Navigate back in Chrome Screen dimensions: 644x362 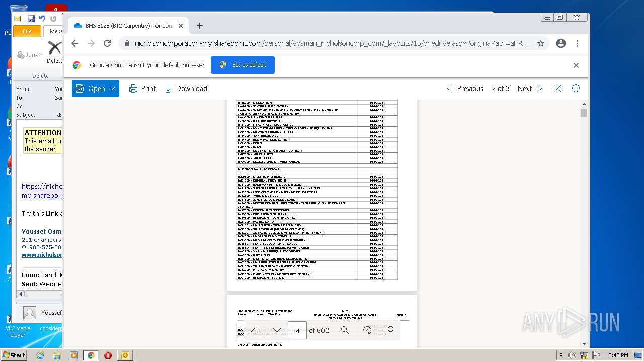(x=75, y=43)
